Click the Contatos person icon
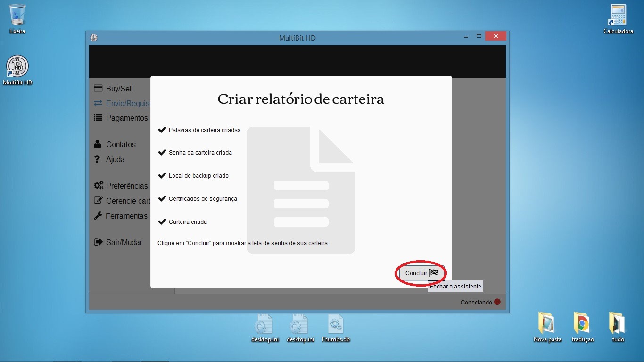Screen dimensions: 644x362 pos(98,144)
